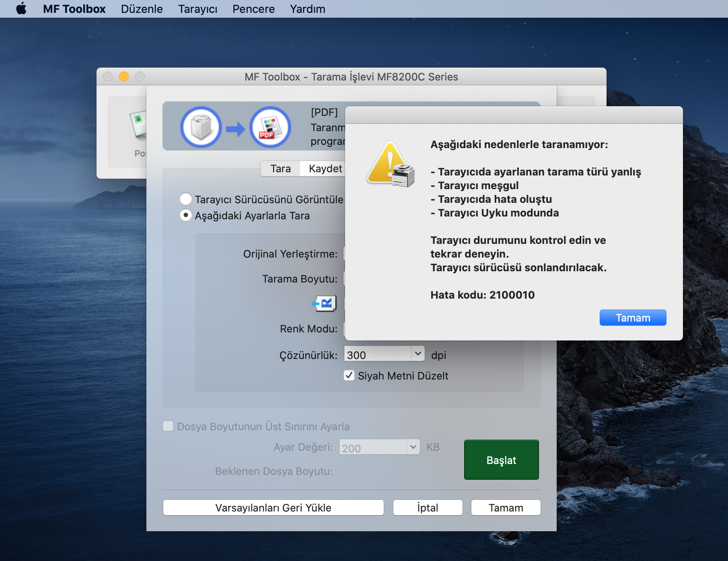Open the Tarayıcı menu
The height and width of the screenshot is (561, 728).
click(x=197, y=9)
